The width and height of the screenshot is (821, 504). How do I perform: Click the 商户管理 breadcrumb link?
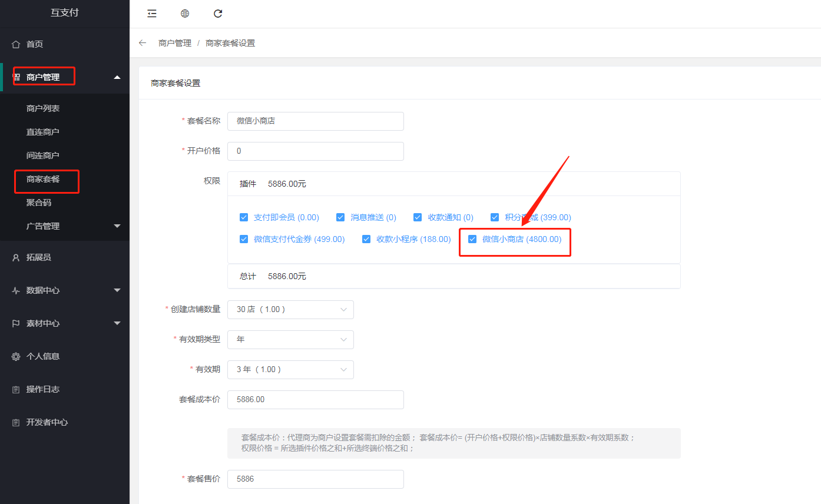175,43
